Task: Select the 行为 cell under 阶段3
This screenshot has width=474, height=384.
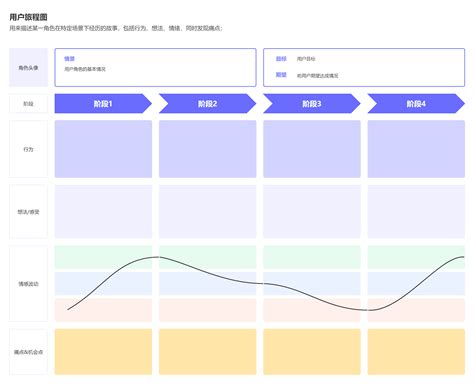Action: pyautogui.click(x=312, y=149)
